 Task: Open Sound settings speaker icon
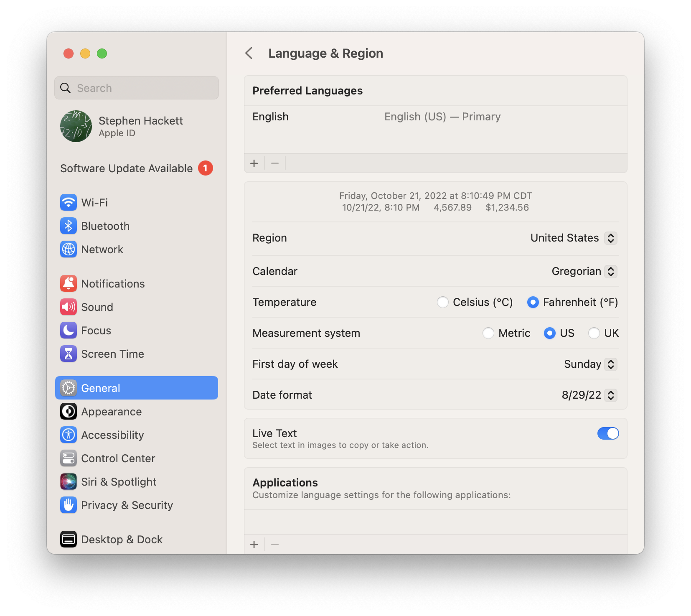[69, 307]
